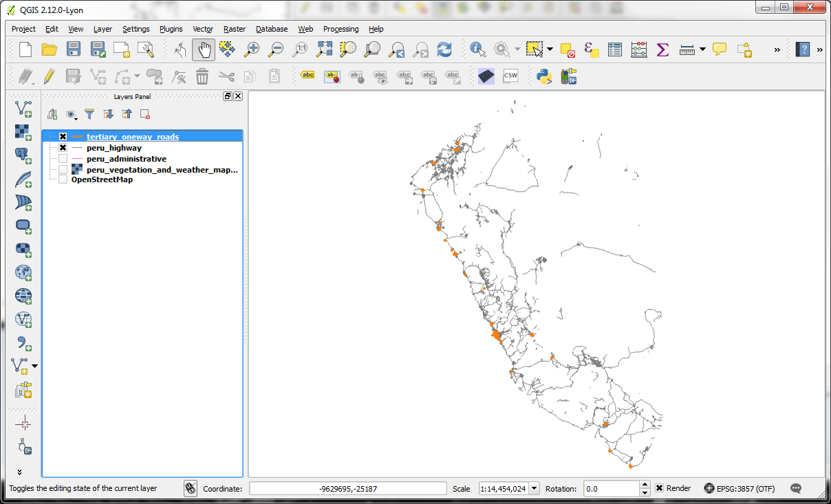Open the Scale dropdown arrow
This screenshot has height=504, width=831.
coord(535,488)
